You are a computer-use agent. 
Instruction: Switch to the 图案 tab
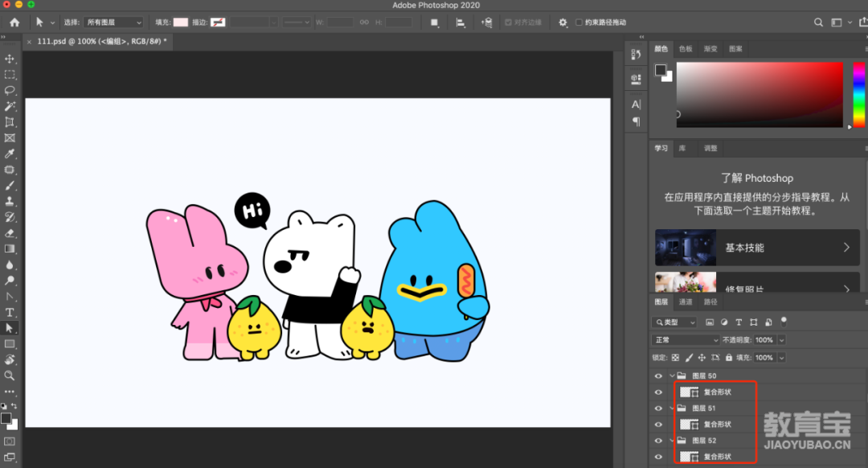coord(735,49)
